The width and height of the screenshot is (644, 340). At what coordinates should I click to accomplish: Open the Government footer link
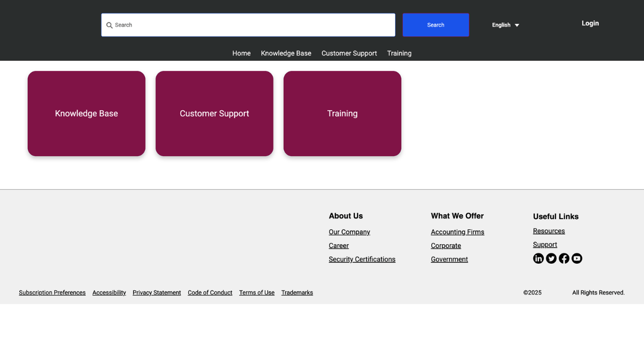click(449, 260)
